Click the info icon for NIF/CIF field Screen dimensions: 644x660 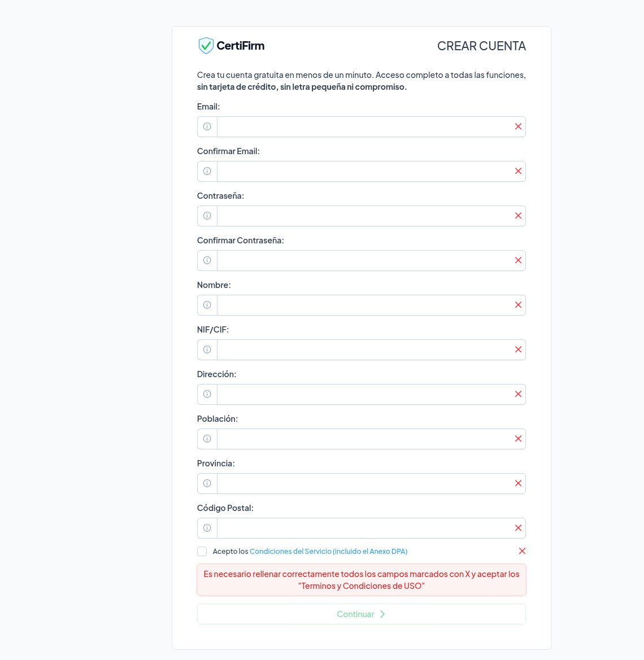coord(207,349)
